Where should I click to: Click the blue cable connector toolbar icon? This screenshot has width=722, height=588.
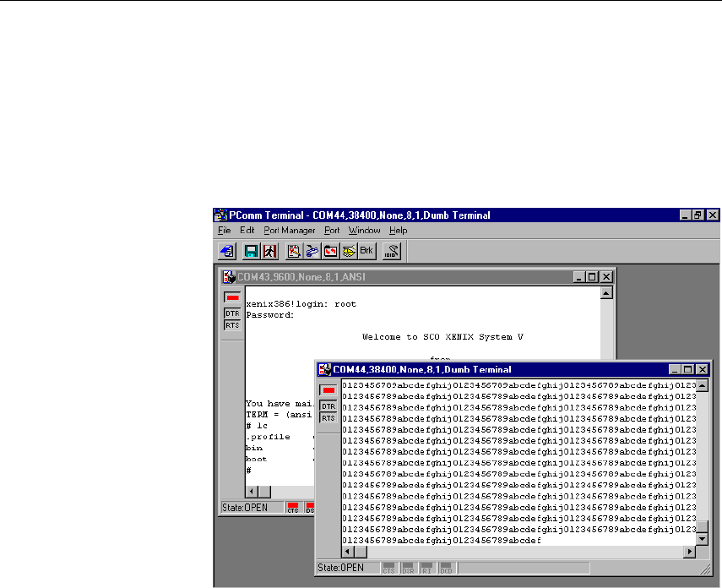tap(312, 251)
